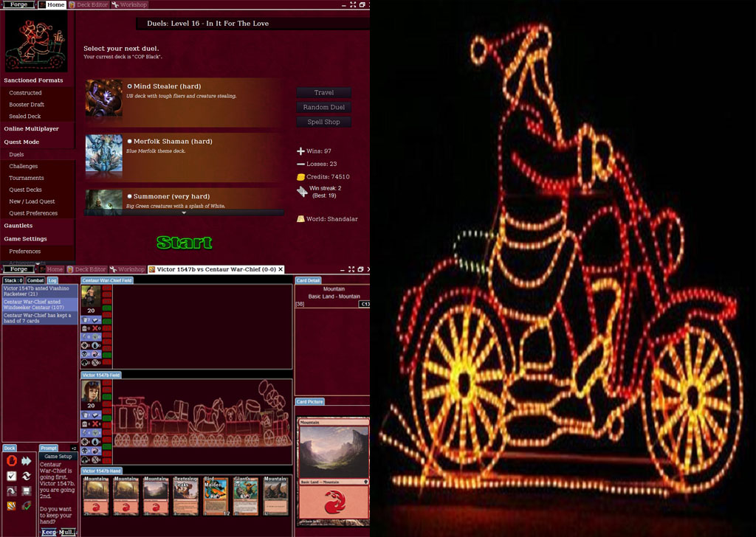
Task: Click the double-arrow end turn icon in Dock
Action: (27, 461)
